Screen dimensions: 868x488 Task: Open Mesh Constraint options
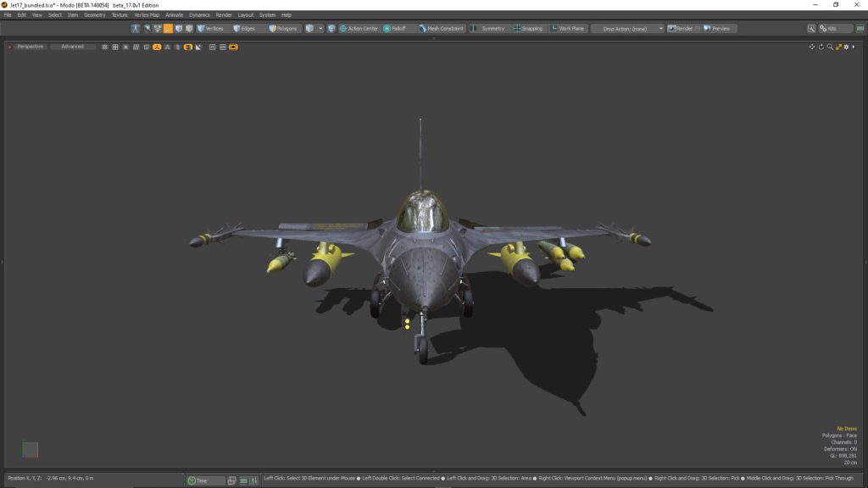click(x=441, y=28)
